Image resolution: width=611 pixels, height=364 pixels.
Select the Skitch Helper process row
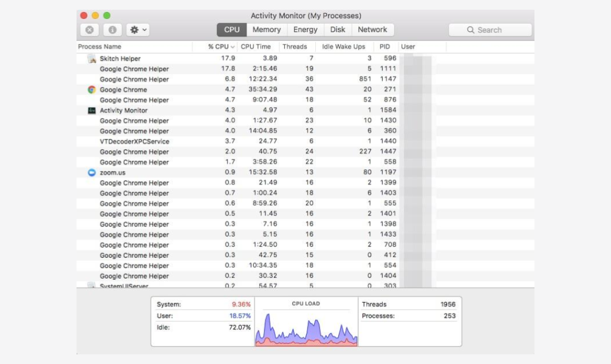tap(305, 58)
